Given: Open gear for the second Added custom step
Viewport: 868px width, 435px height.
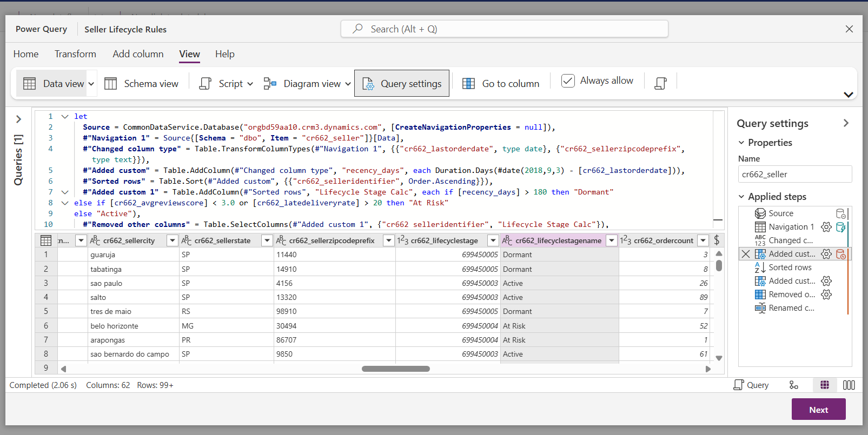Looking at the screenshot, I should 826,281.
